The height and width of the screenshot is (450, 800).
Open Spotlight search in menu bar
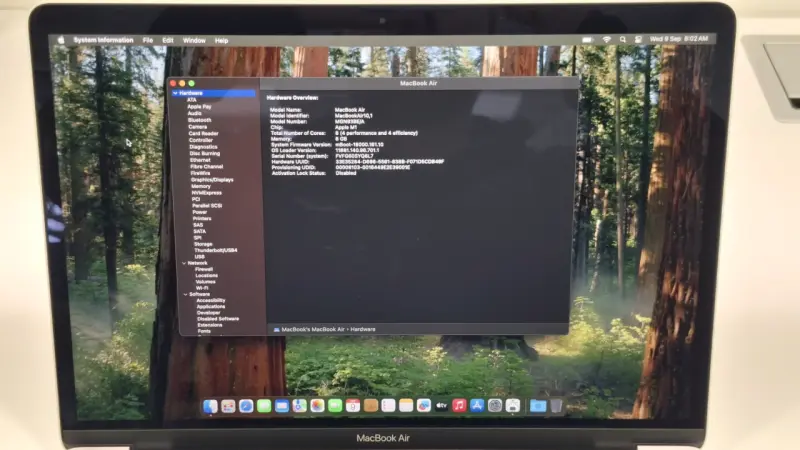[x=622, y=39]
